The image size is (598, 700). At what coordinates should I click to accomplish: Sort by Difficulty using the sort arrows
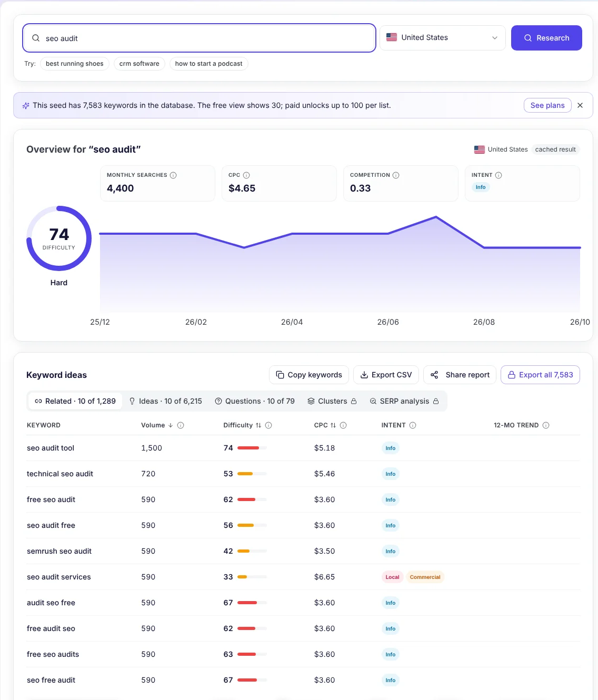258,425
